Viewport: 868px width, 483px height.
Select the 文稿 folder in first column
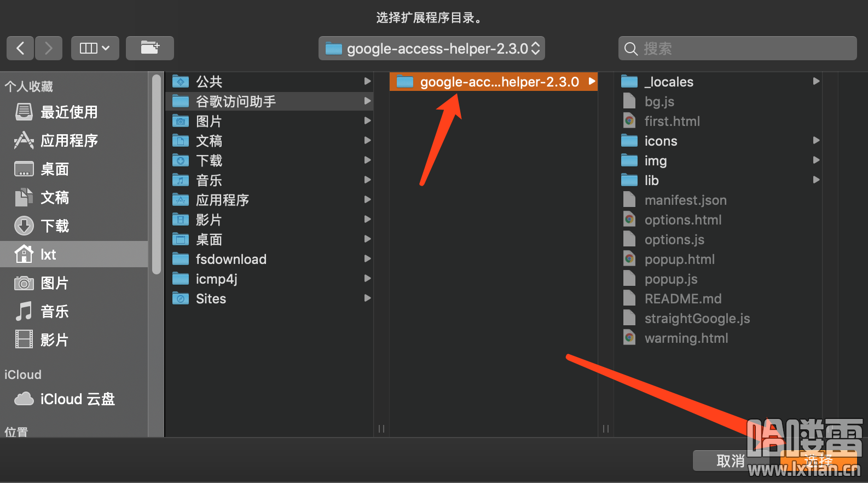pyautogui.click(x=269, y=141)
